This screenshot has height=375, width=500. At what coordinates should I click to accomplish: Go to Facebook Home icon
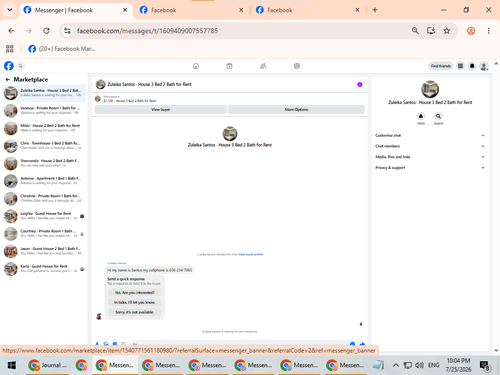pyautogui.click(x=196, y=66)
